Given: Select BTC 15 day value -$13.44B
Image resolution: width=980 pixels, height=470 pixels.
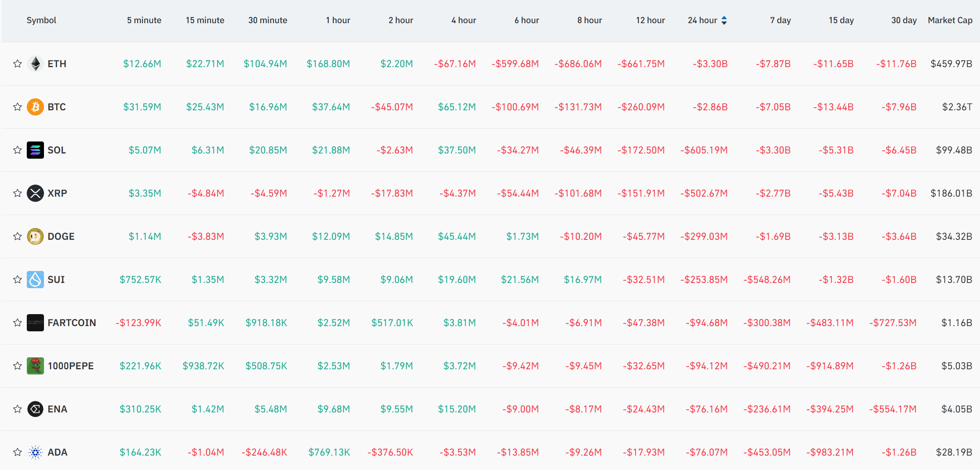Looking at the screenshot, I should [x=833, y=107].
